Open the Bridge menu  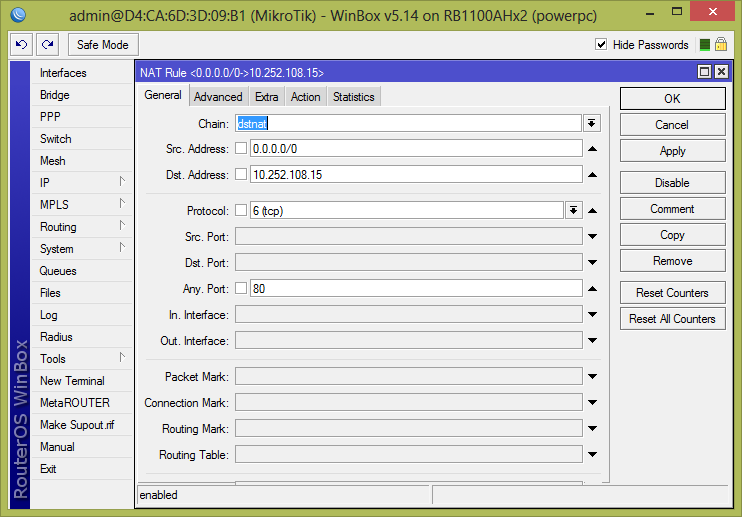82,95
